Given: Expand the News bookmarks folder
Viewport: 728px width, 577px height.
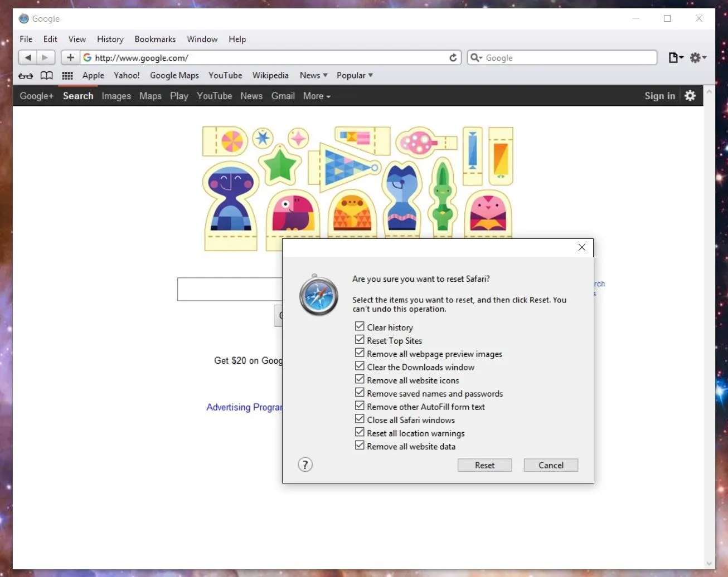Looking at the screenshot, I should pyautogui.click(x=313, y=75).
